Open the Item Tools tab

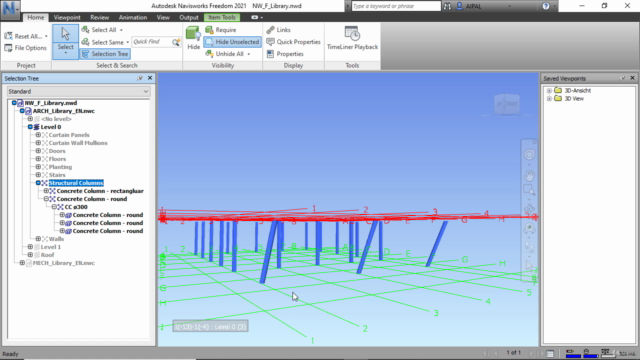pos(222,18)
